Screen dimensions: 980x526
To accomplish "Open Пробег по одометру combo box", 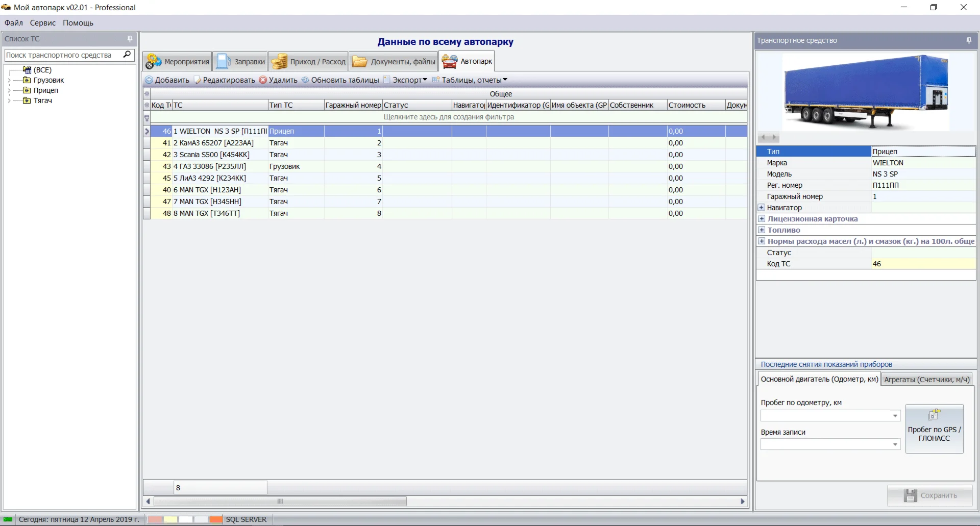I will pos(895,416).
